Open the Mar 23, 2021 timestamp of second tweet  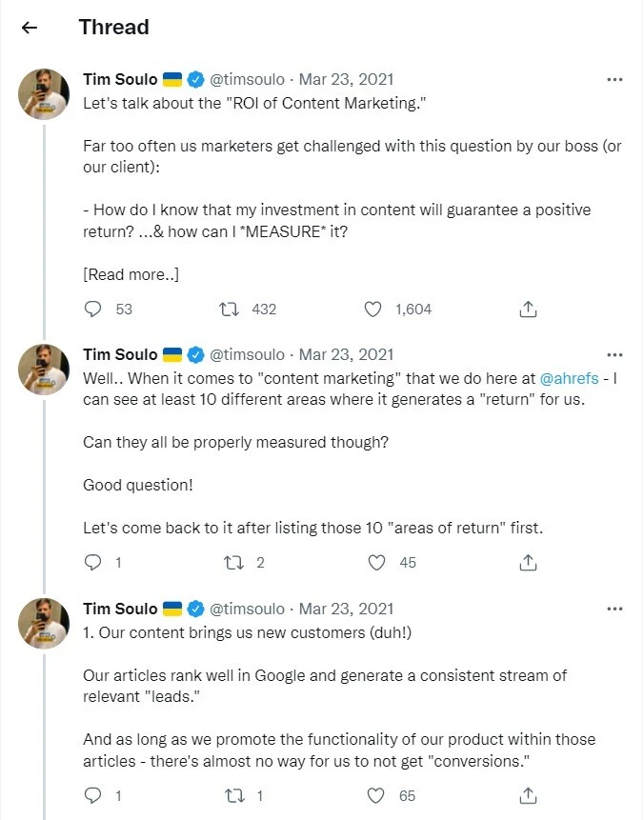tap(346, 355)
